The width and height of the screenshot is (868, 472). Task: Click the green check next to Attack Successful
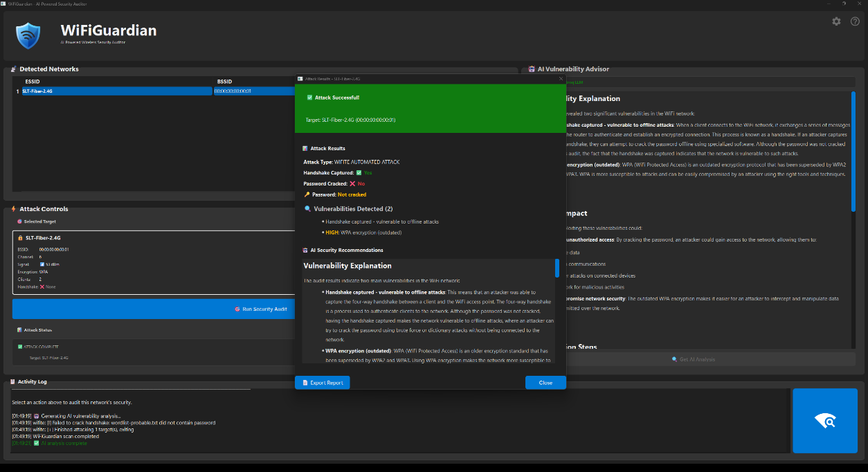click(309, 98)
